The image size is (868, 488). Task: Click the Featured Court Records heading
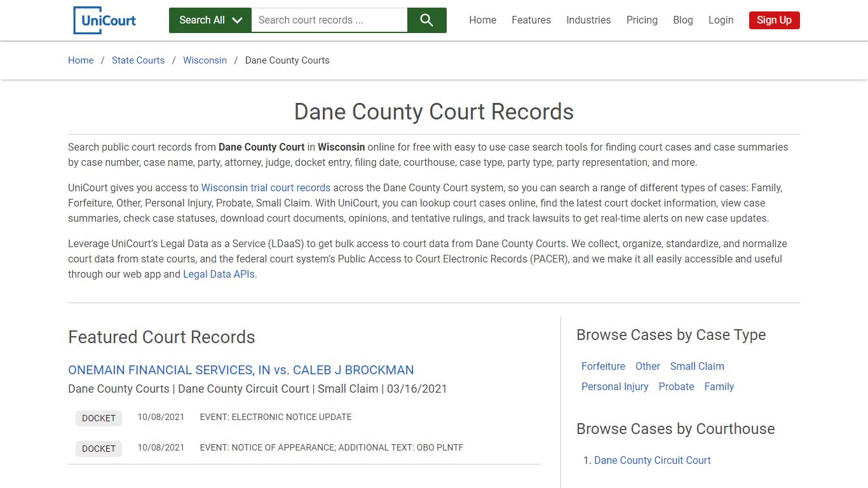click(161, 337)
